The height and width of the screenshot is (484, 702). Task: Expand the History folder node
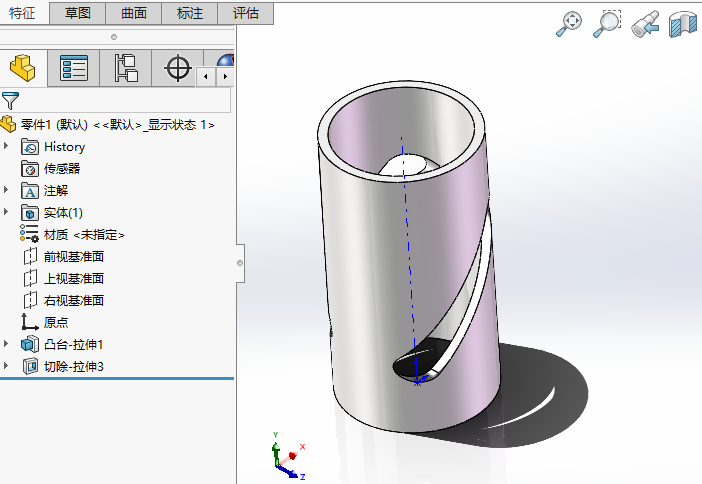[x=7, y=147]
